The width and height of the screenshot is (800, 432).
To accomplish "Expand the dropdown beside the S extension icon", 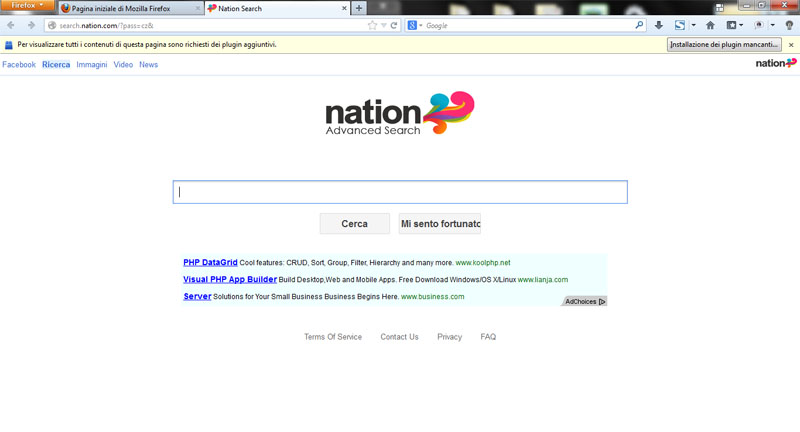I will pos(693,25).
